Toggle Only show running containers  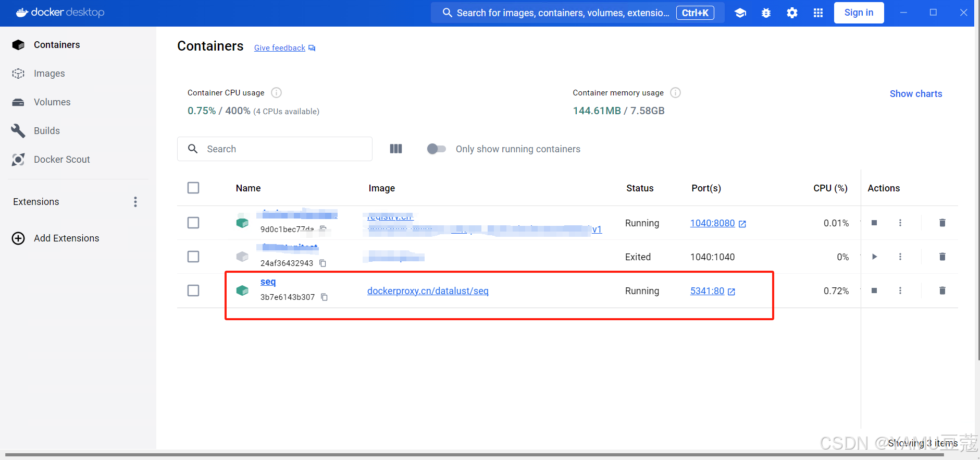point(437,149)
